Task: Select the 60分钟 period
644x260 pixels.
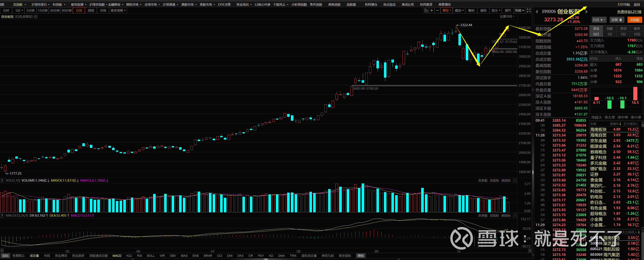Action: click(x=67, y=11)
